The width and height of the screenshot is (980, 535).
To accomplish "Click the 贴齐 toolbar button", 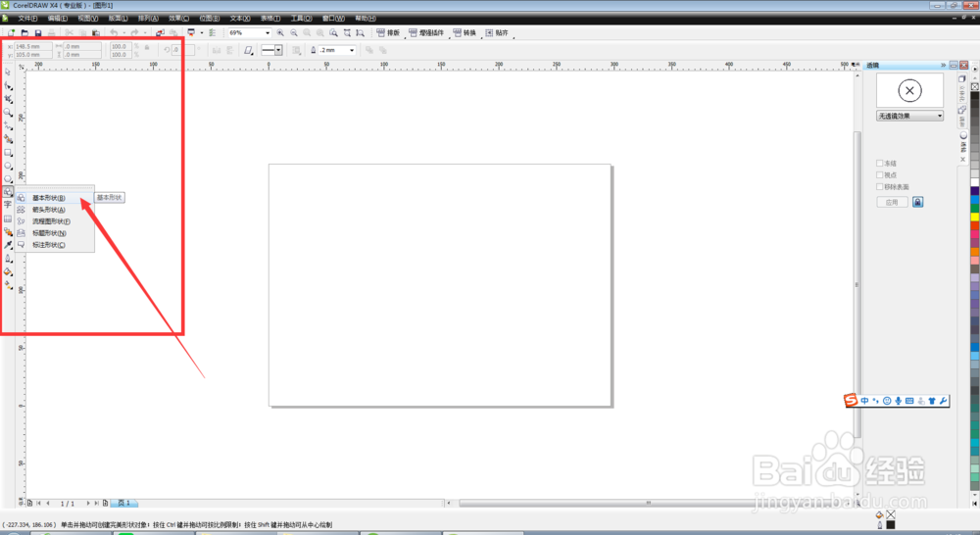I will click(498, 32).
